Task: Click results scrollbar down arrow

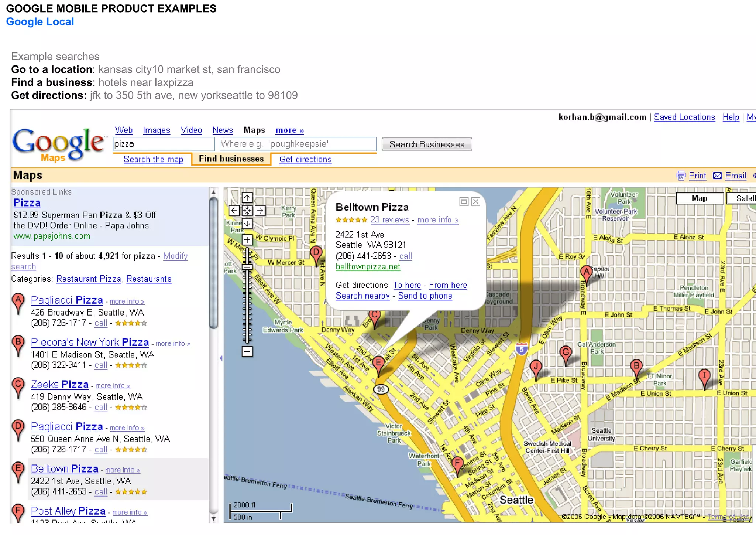Action: (x=213, y=518)
